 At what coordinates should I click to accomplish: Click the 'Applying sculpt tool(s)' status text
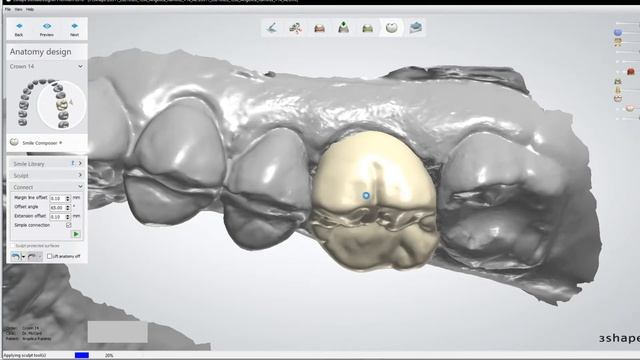click(x=24, y=356)
